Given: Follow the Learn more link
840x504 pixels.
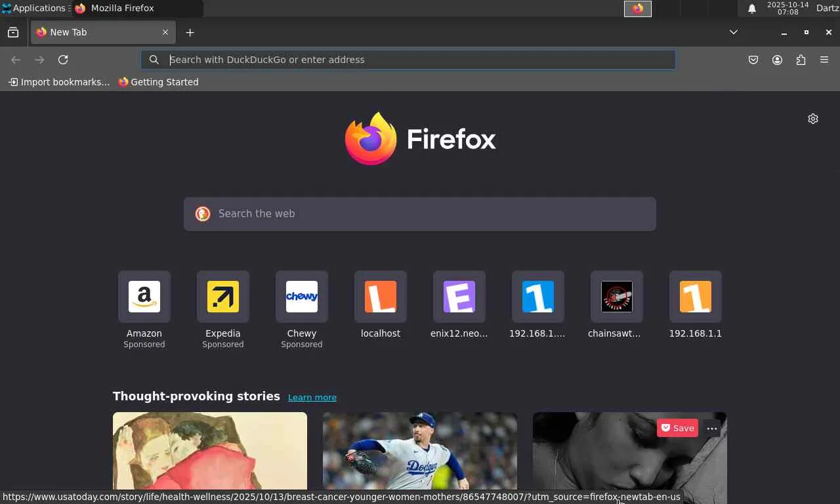Looking at the screenshot, I should point(312,397).
